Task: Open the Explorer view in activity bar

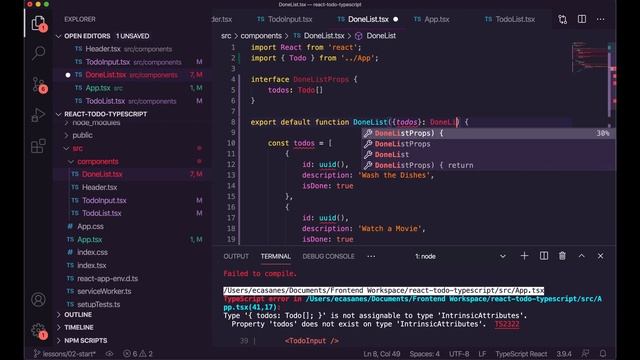Action: tap(38, 23)
